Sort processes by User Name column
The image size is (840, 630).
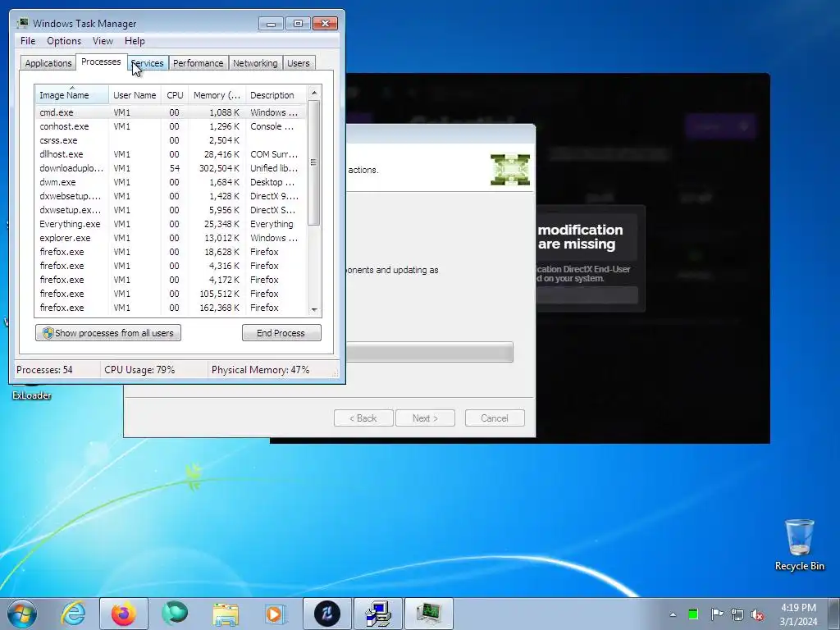coord(135,95)
